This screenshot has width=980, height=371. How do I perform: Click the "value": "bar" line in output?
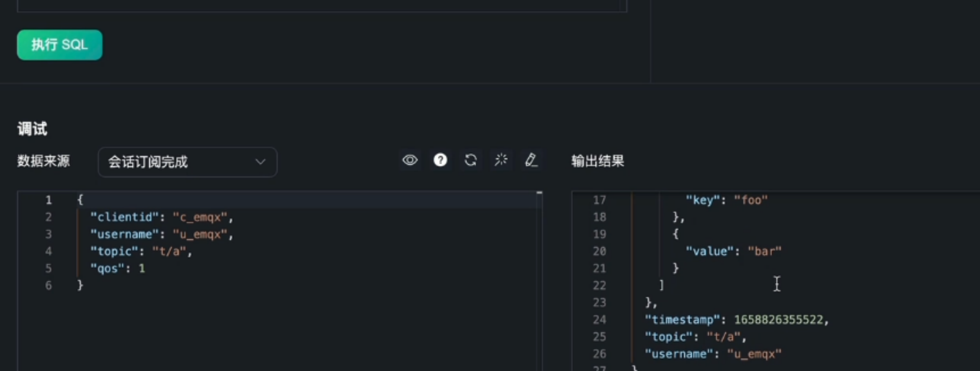click(733, 251)
